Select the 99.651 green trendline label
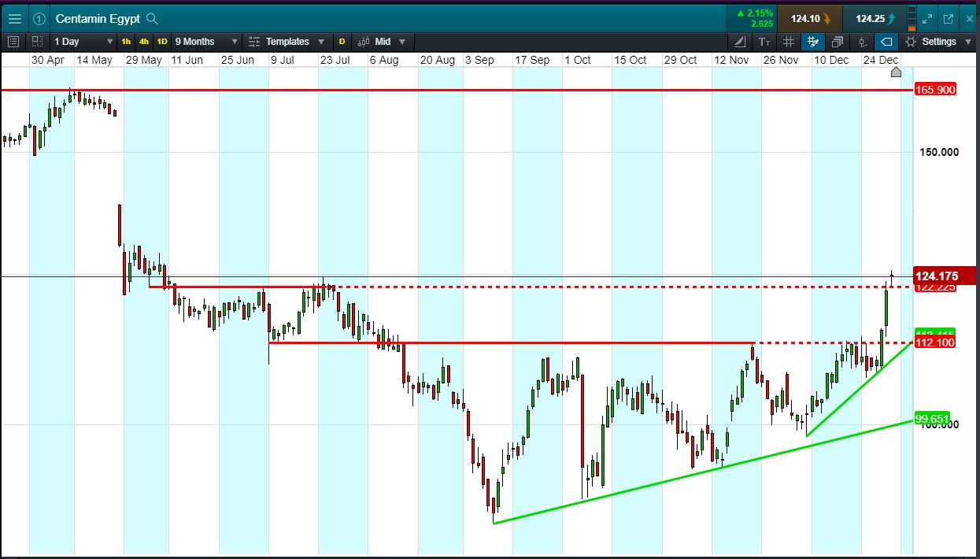The image size is (980, 559). (x=932, y=418)
